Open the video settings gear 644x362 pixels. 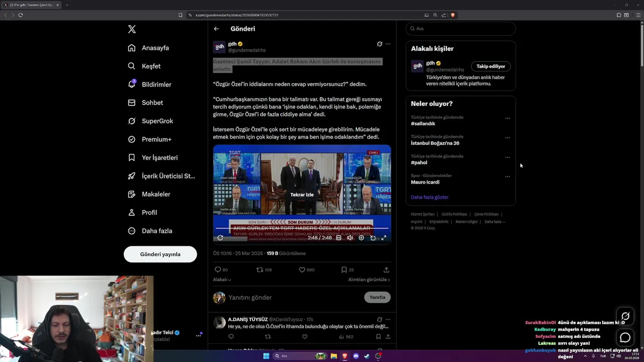click(x=361, y=238)
